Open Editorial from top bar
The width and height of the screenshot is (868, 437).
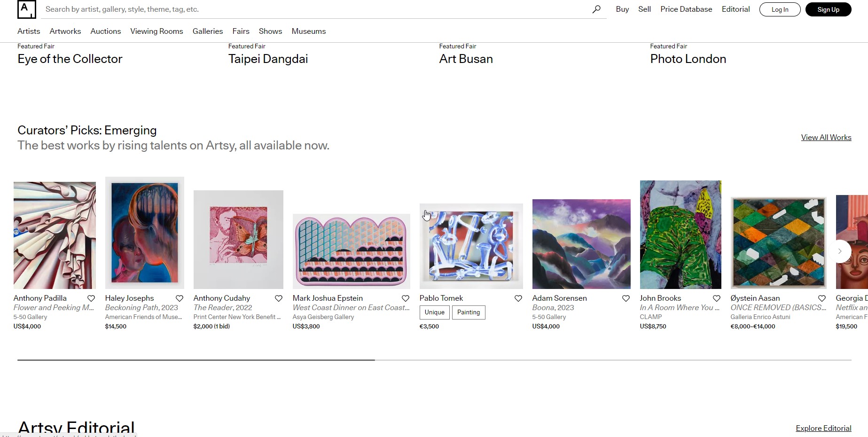point(735,9)
